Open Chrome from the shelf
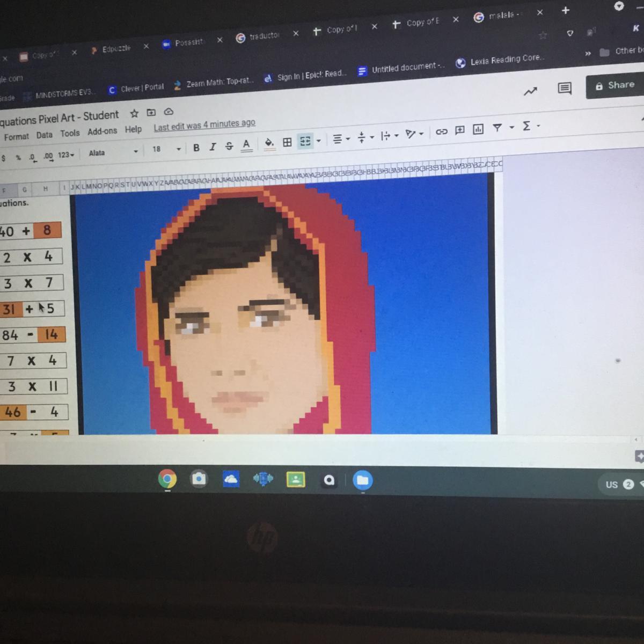The height and width of the screenshot is (644, 644). coord(167,478)
